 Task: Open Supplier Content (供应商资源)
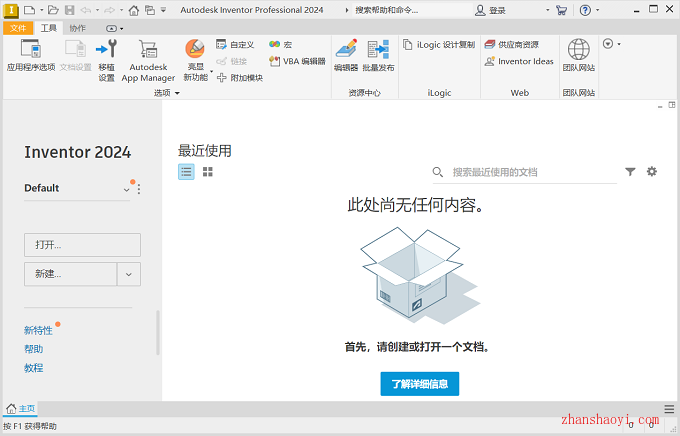click(x=512, y=44)
